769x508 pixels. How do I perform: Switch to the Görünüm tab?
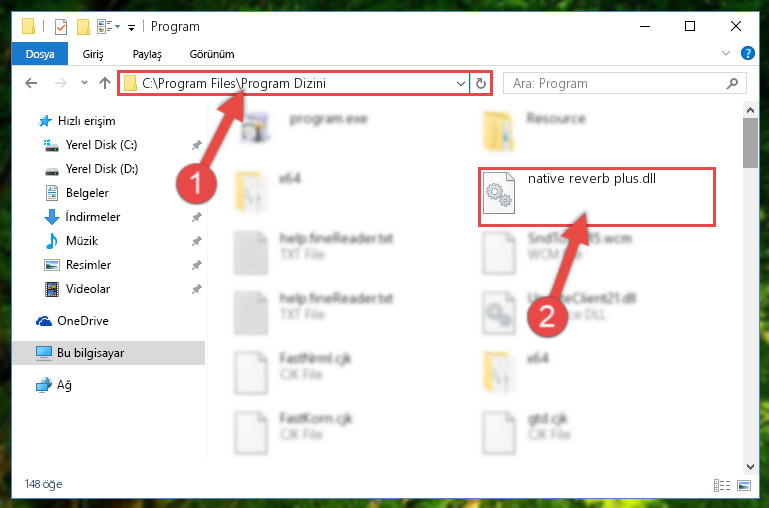point(212,54)
